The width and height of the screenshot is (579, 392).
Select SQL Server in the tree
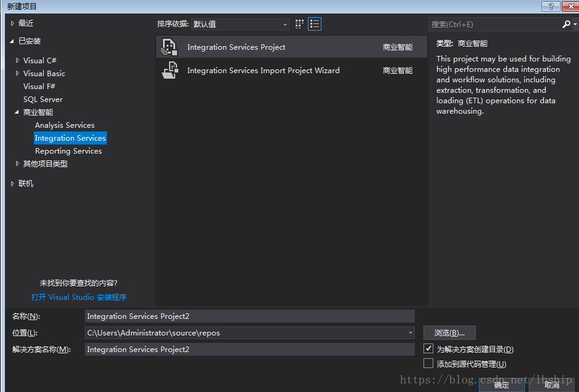[x=43, y=100]
